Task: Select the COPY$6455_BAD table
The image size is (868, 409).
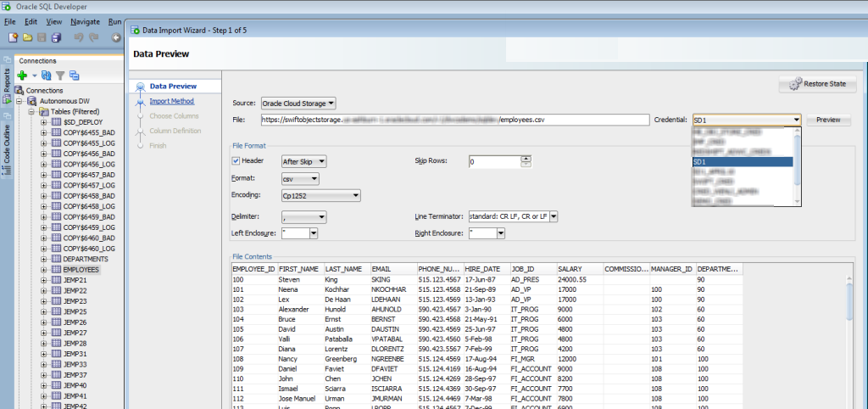Action: pyautogui.click(x=89, y=132)
